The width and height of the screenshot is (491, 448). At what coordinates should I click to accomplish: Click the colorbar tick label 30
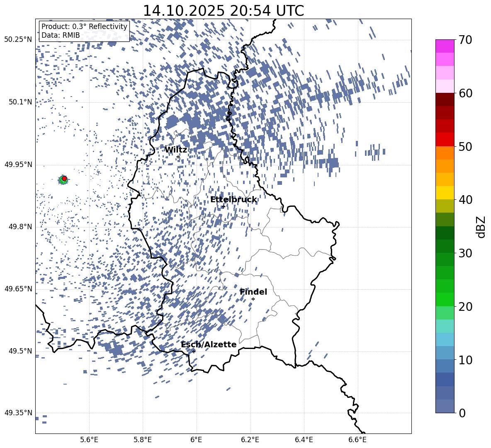tap(466, 253)
